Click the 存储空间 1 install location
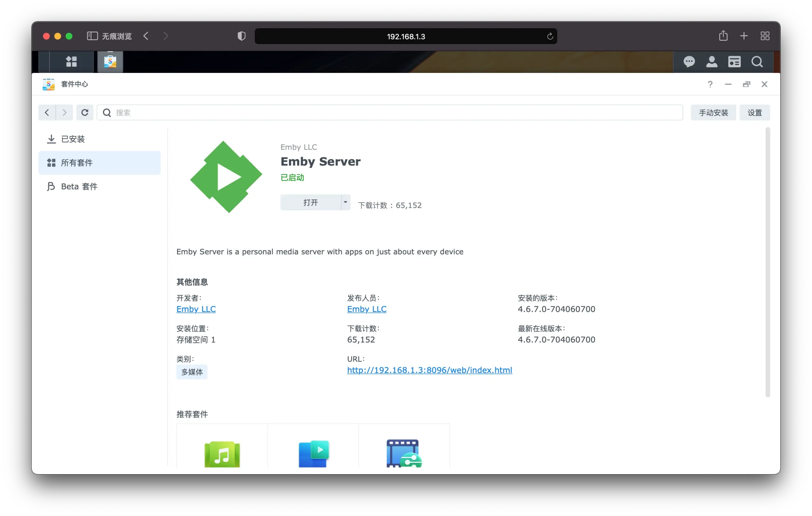812x516 pixels. click(196, 340)
